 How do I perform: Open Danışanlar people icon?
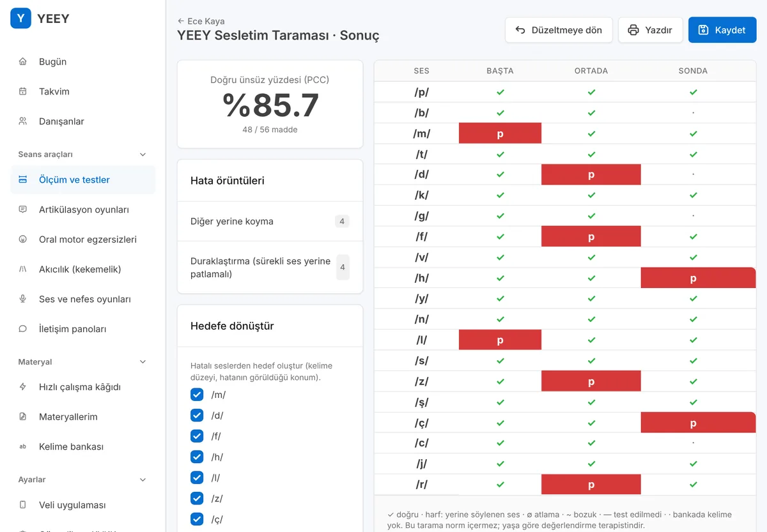point(23,121)
